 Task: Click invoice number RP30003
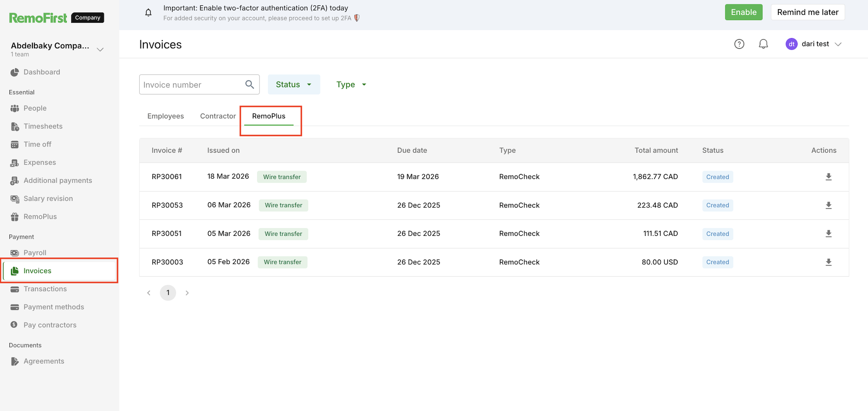pos(167,262)
